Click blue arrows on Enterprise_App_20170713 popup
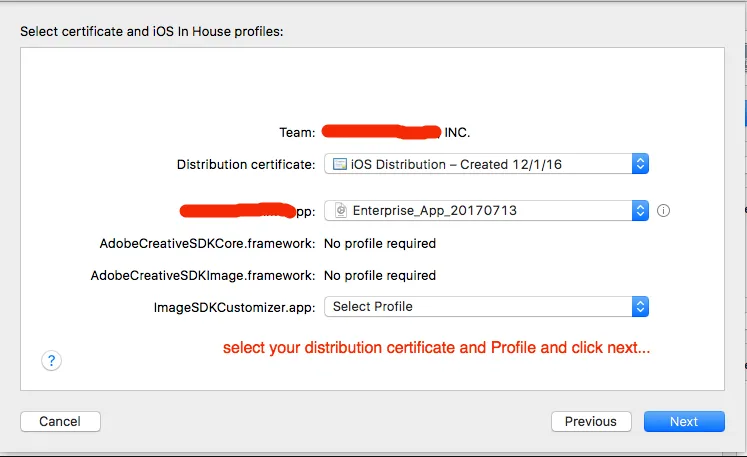 (x=641, y=211)
